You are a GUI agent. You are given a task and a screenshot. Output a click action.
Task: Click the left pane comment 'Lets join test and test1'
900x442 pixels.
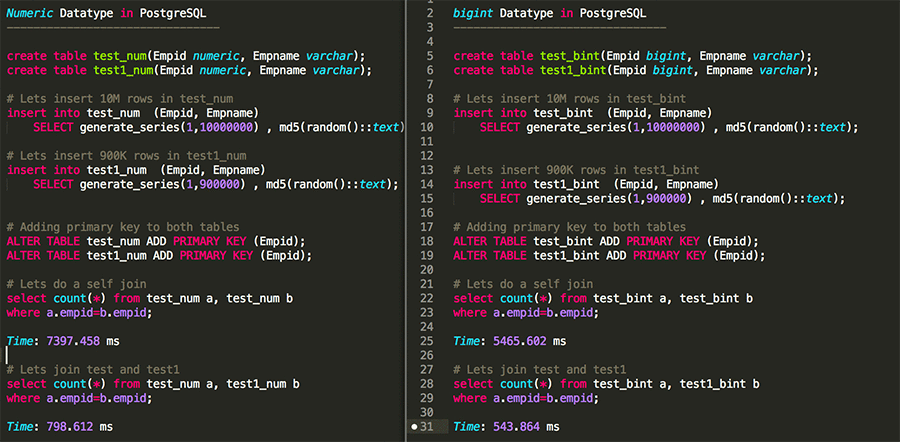[93, 370]
